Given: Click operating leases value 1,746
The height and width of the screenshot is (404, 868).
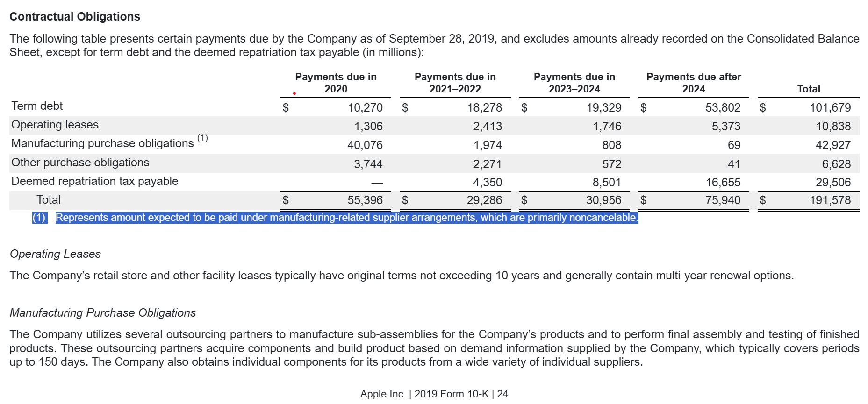Looking at the screenshot, I should pos(607,127).
